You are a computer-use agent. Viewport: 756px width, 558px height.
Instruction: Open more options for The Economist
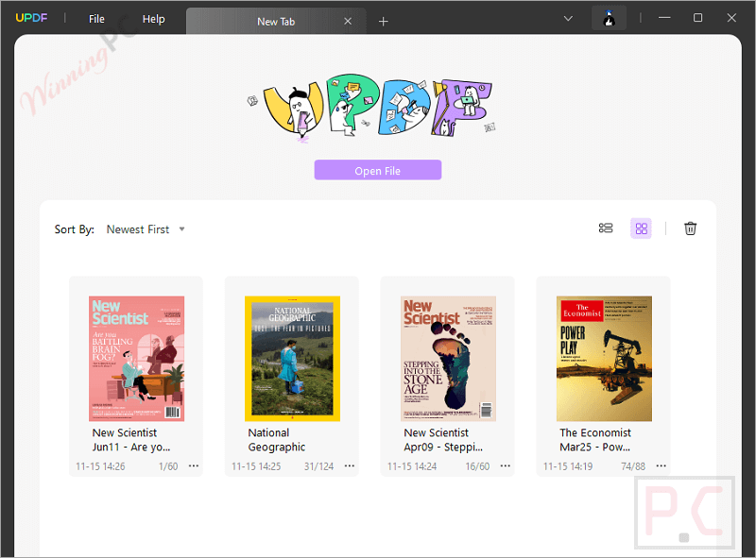click(x=661, y=465)
